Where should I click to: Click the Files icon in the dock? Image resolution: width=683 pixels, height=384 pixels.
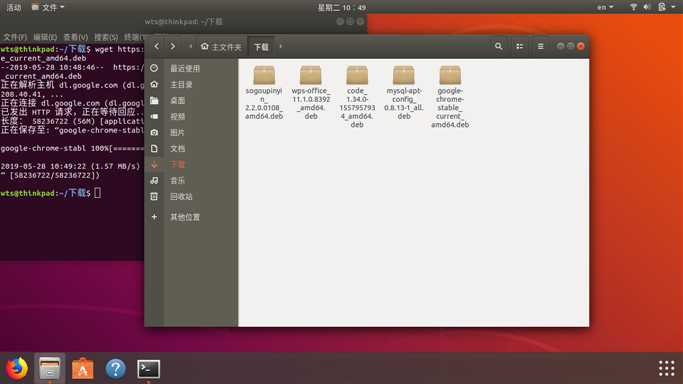coord(50,369)
